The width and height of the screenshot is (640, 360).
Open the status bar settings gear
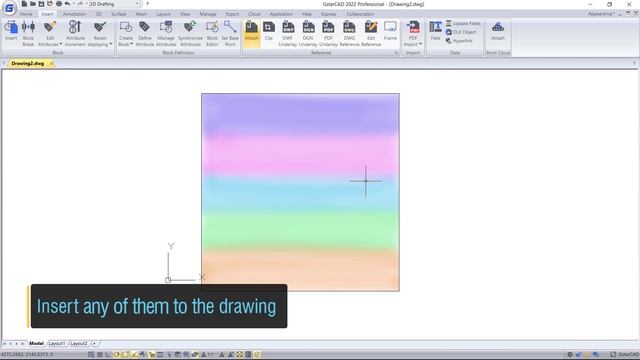pos(570,354)
